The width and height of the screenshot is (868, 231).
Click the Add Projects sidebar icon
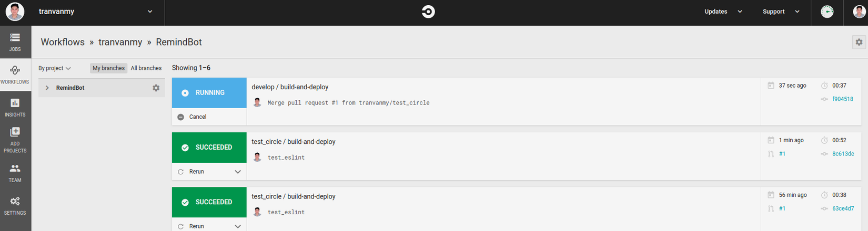[15, 140]
